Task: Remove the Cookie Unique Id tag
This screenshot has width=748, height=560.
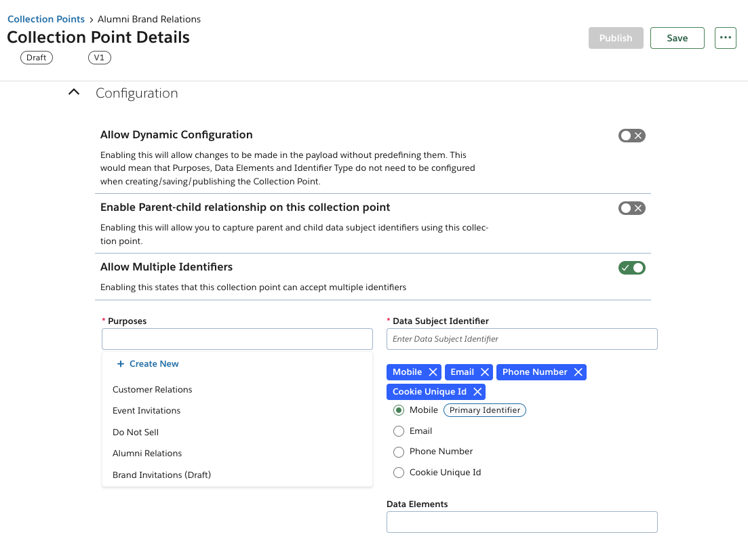Action: 477,392
